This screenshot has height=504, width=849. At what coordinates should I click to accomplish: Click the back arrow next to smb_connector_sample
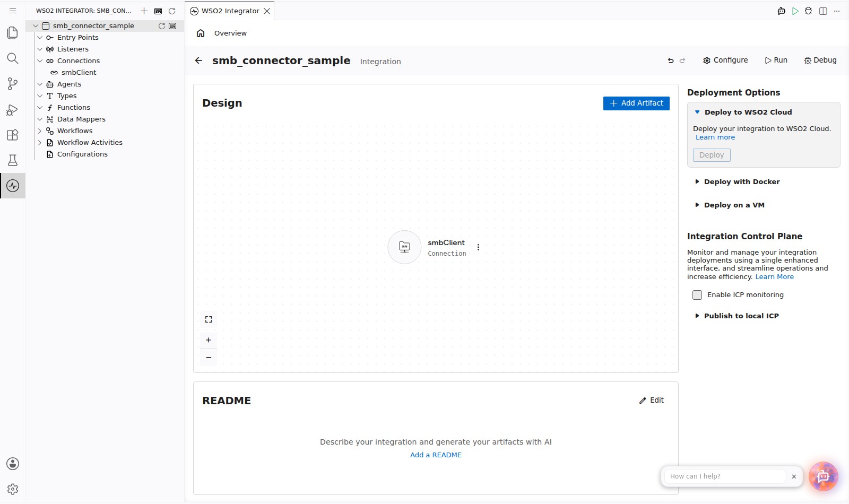(x=198, y=60)
